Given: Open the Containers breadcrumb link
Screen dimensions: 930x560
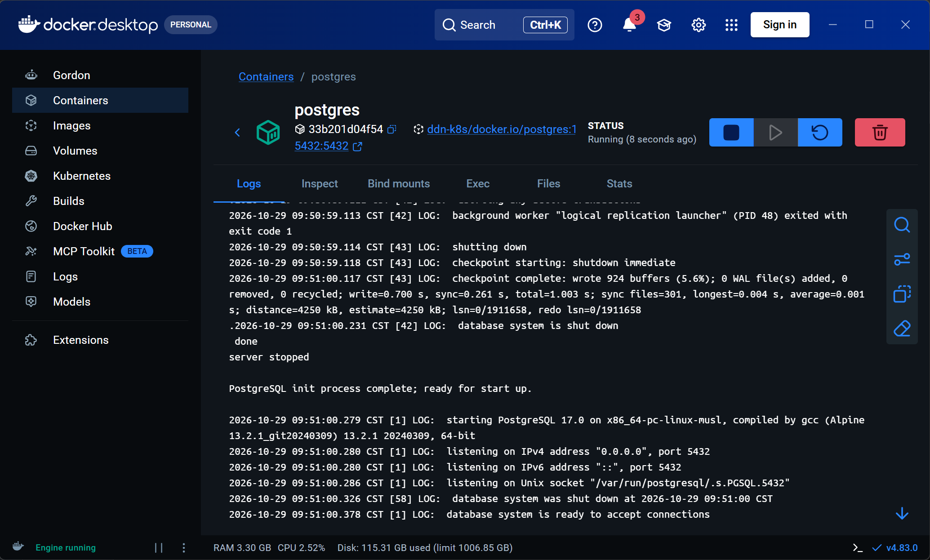Looking at the screenshot, I should tap(266, 77).
